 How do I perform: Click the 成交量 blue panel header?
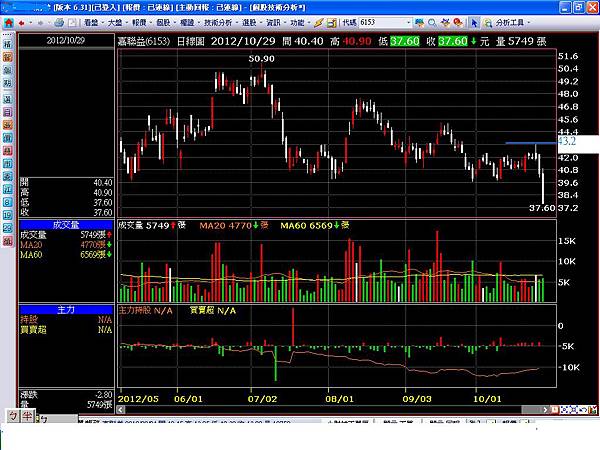click(66, 225)
